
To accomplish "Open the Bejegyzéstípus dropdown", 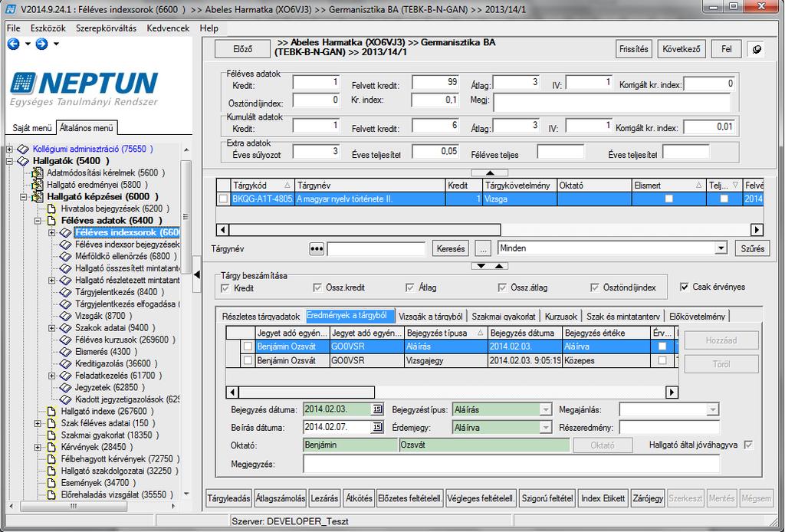I will 545,410.
